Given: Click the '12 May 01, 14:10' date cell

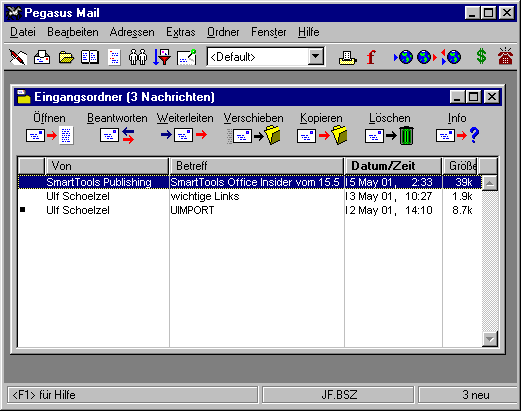Looking at the screenshot, I should [389, 210].
